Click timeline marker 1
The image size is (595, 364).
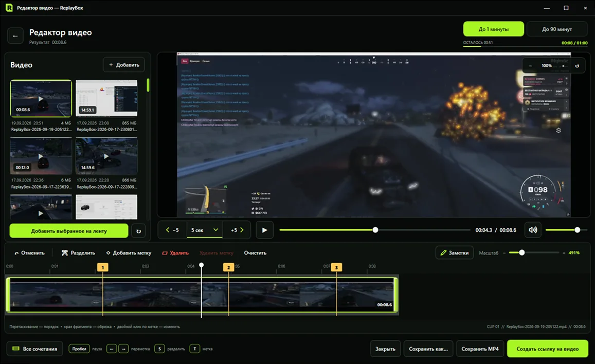tap(102, 267)
